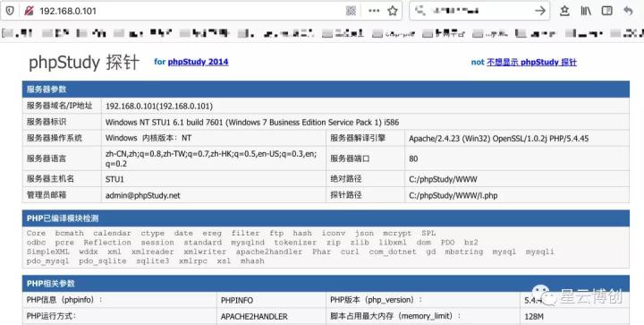Screen dimensions: 644x325
Task: Bookmark this page with the star icon
Action: 393,11
